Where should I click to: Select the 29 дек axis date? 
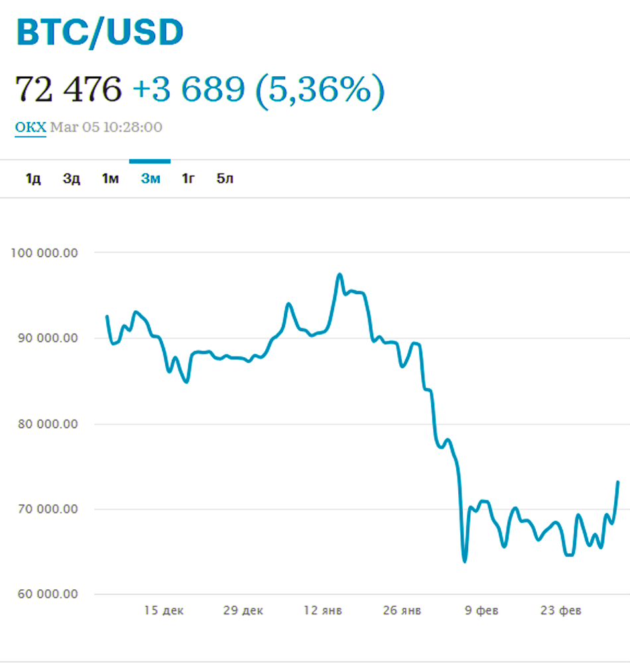[x=243, y=610]
